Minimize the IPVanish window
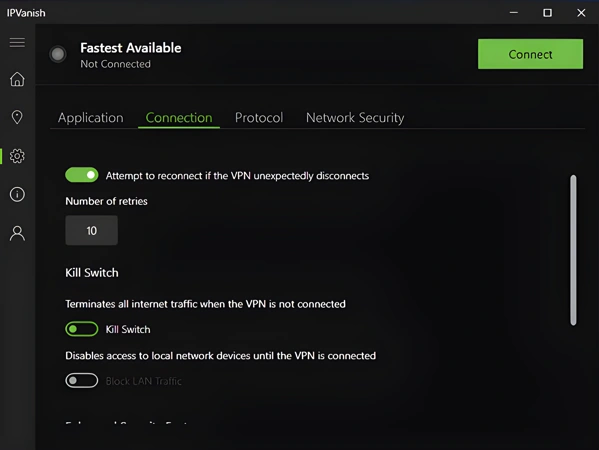599x450 pixels. click(514, 13)
